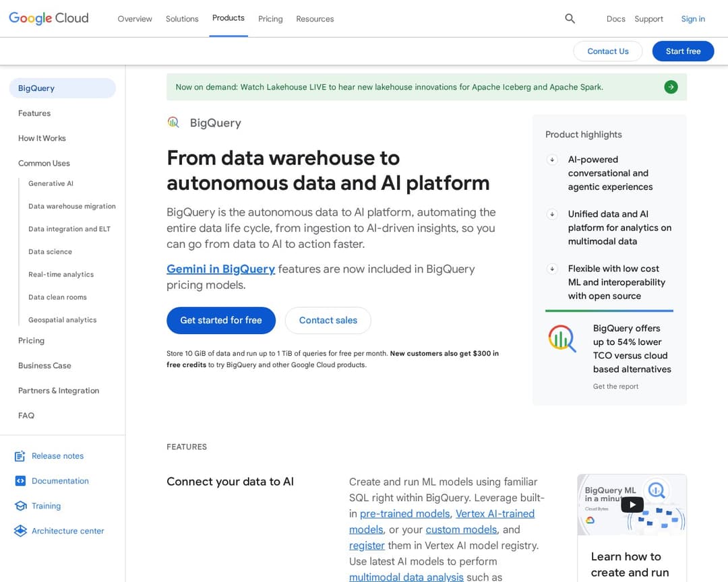This screenshot has width=728, height=582.
Task: Select Common Uses in sidebar
Action: tap(44, 164)
